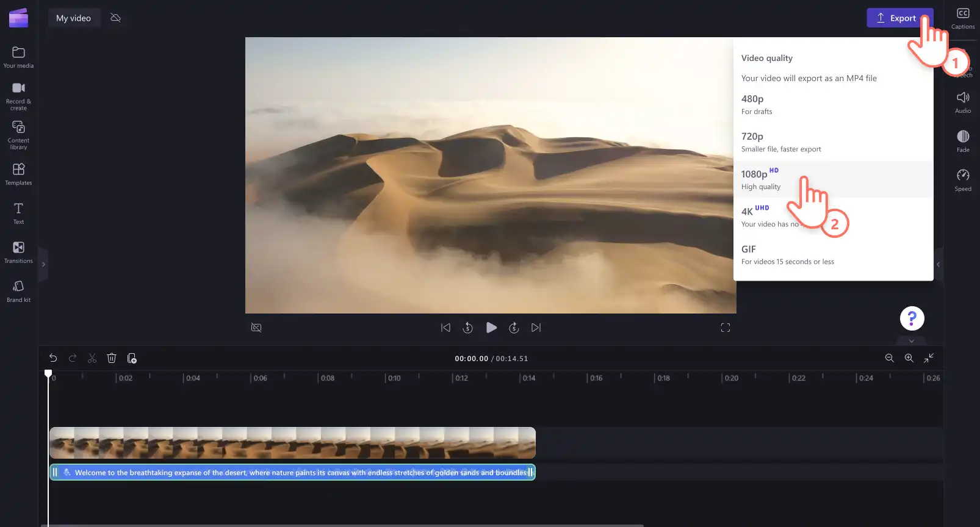Split clip with scissors tool
This screenshot has width=980, height=527.
point(92,358)
